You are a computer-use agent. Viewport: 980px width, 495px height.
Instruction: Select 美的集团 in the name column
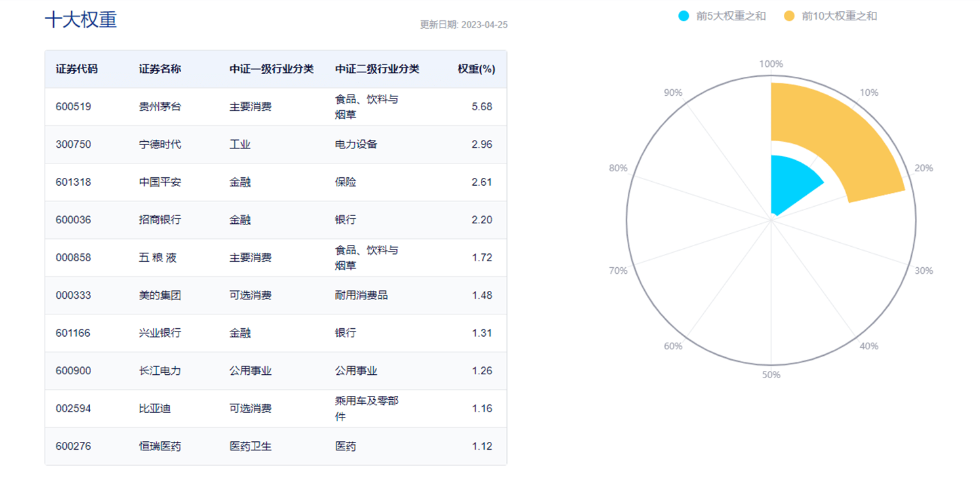[160, 295]
